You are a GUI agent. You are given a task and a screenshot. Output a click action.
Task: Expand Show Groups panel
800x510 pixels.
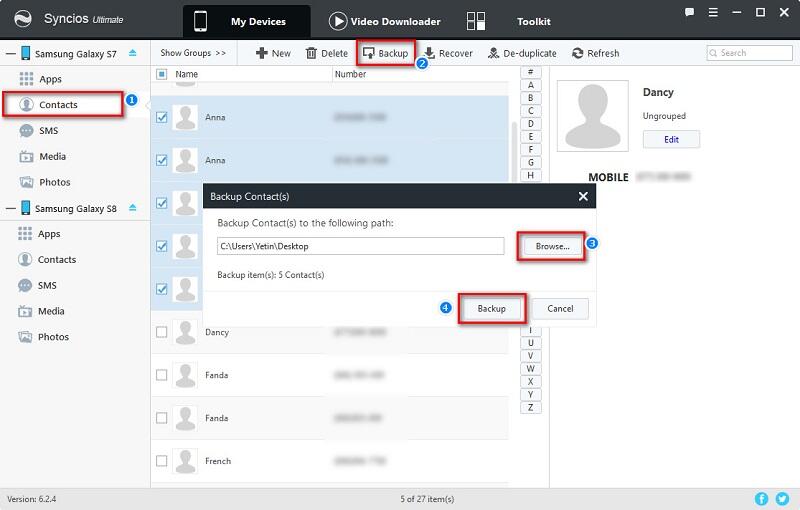tap(193, 53)
